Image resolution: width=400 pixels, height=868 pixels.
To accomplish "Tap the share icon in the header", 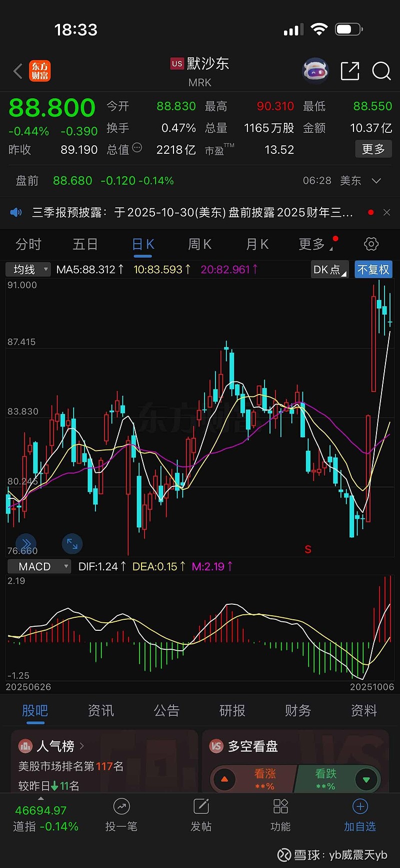I will point(350,71).
